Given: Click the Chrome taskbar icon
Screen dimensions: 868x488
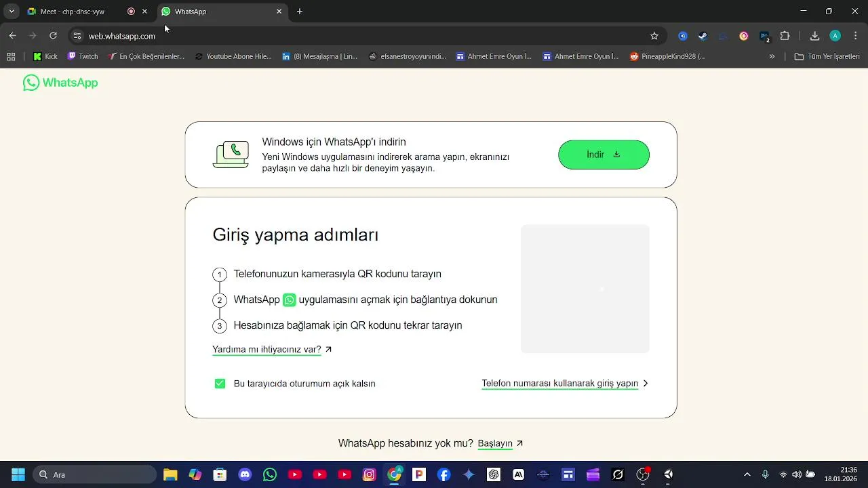Looking at the screenshot, I should [394, 474].
